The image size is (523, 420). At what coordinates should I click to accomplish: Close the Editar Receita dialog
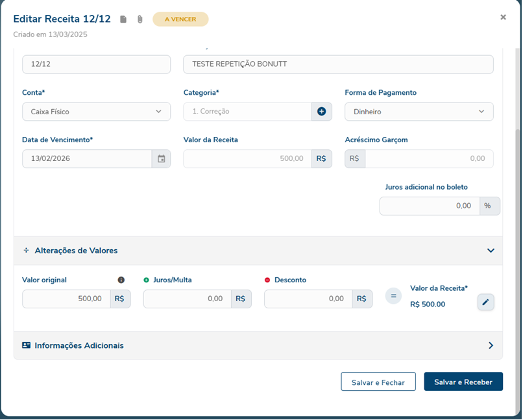point(503,18)
